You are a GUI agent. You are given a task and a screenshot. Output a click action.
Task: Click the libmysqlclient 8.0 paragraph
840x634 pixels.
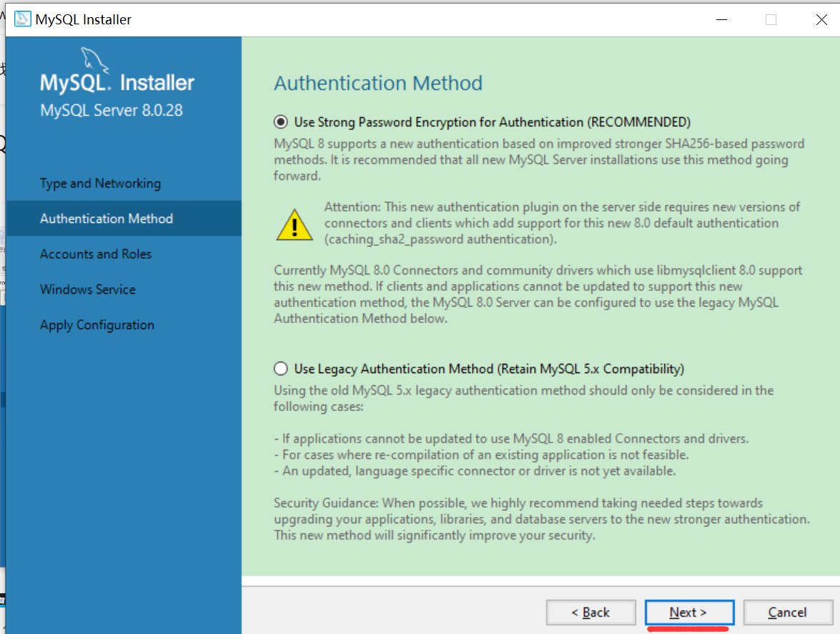(538, 294)
